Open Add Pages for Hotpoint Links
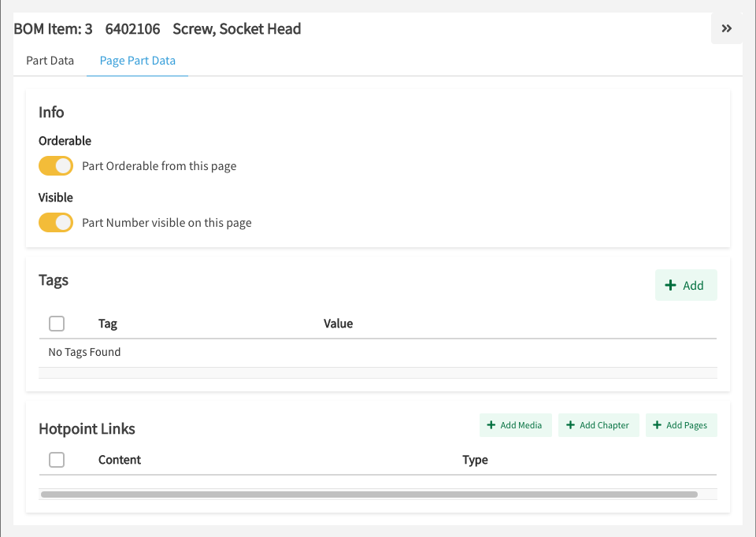Viewport: 756px width, 537px height. pos(680,425)
